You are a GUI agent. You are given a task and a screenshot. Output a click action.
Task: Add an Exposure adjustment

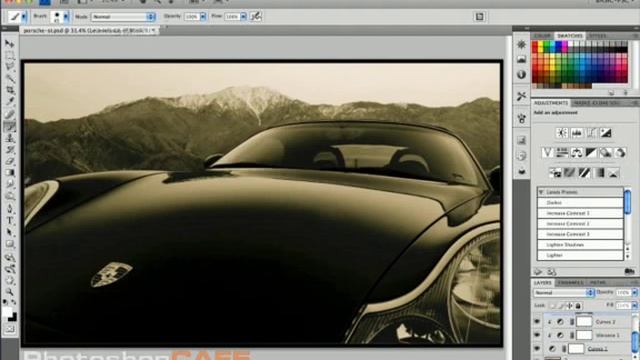click(x=606, y=133)
